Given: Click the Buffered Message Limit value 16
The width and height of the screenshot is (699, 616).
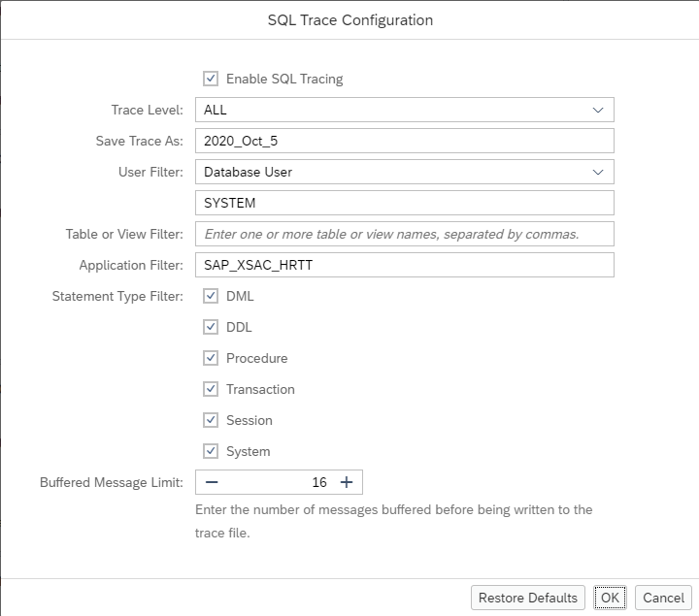Looking at the screenshot, I should pyautogui.click(x=319, y=482).
